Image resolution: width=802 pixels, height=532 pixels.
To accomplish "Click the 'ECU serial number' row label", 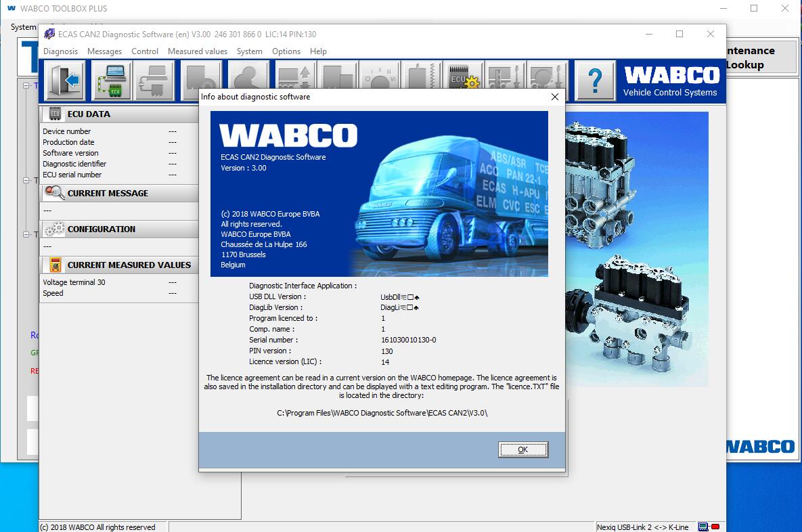I will coord(72,175).
